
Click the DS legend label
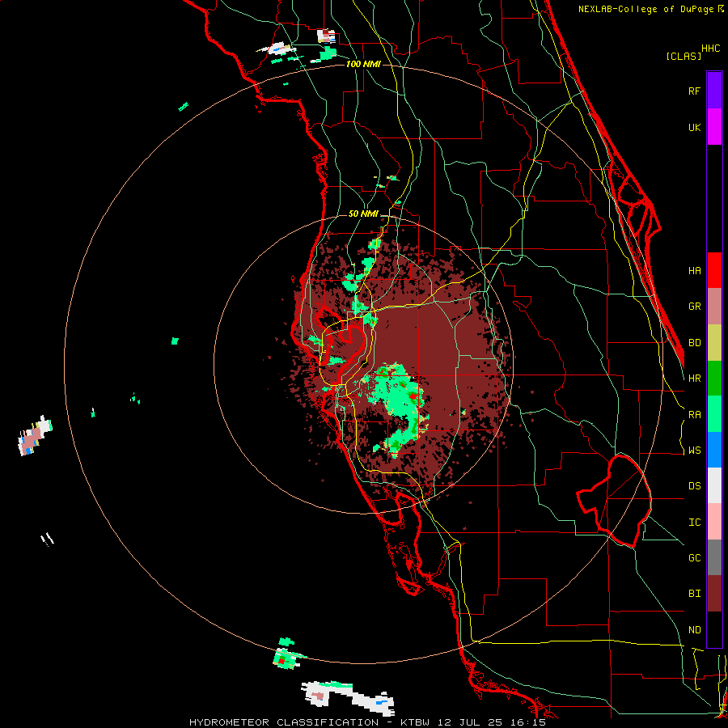(694, 486)
